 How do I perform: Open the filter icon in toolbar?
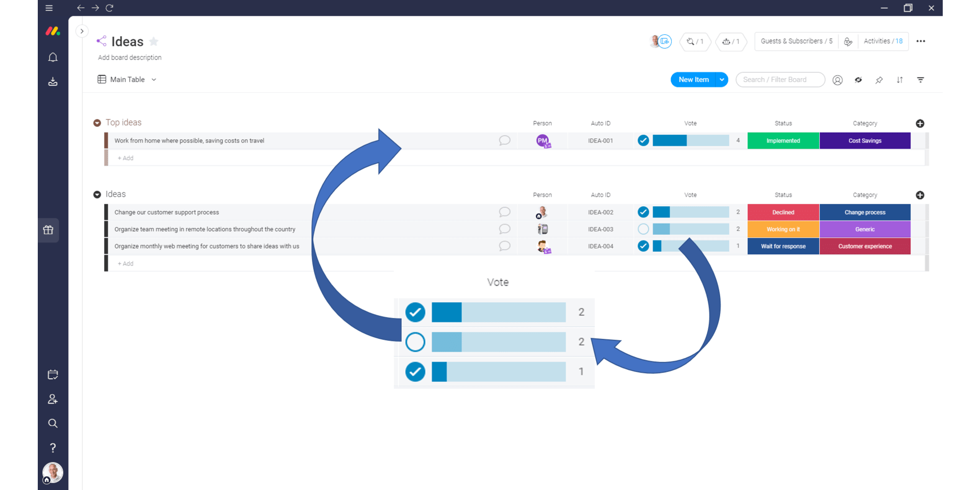click(921, 80)
